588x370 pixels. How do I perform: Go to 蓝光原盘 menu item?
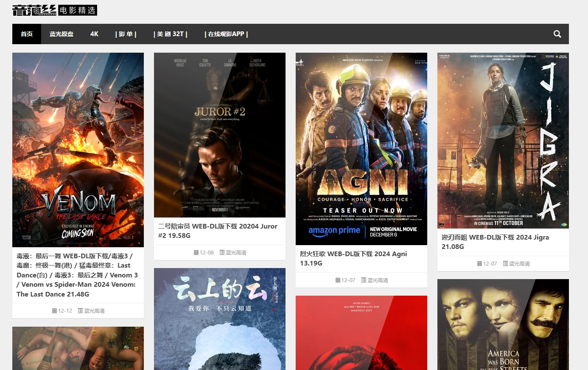[62, 34]
